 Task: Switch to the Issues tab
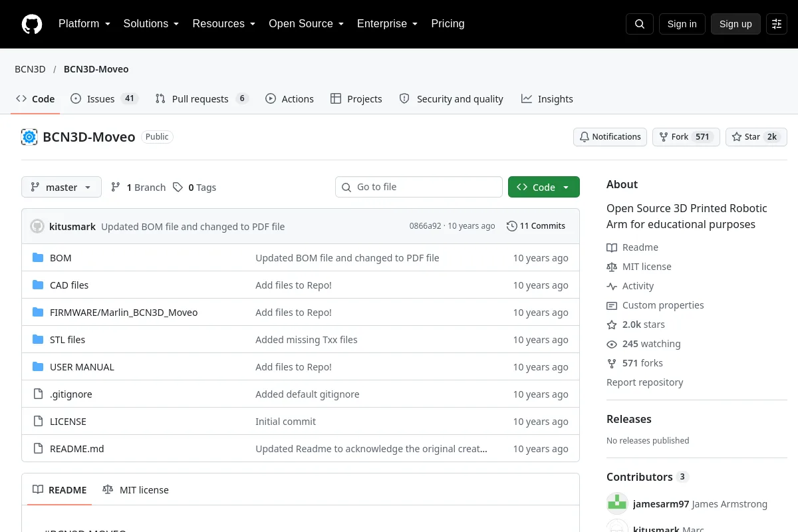[104, 98]
